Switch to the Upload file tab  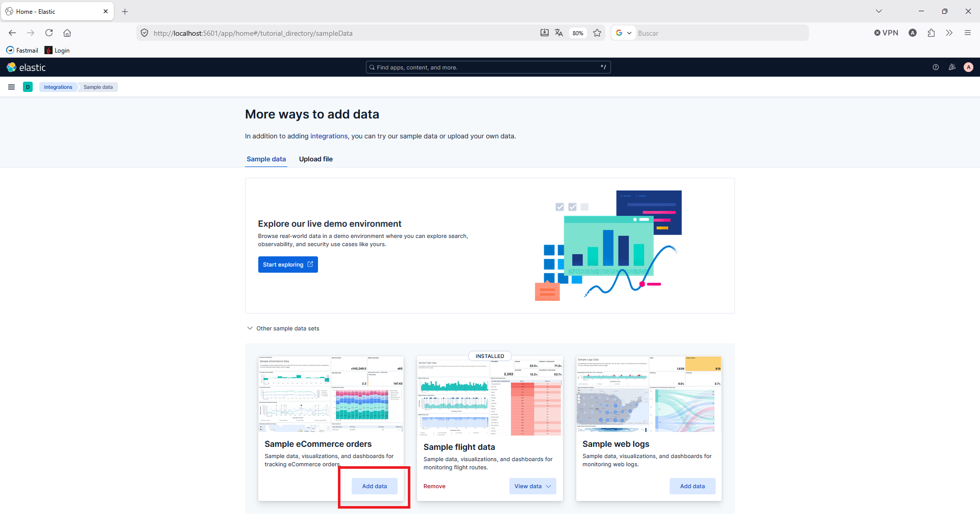pos(315,159)
